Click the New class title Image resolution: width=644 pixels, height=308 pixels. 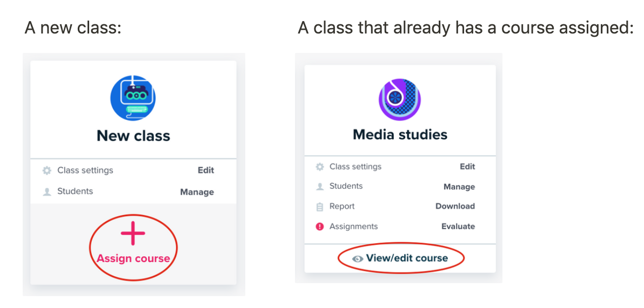click(133, 136)
